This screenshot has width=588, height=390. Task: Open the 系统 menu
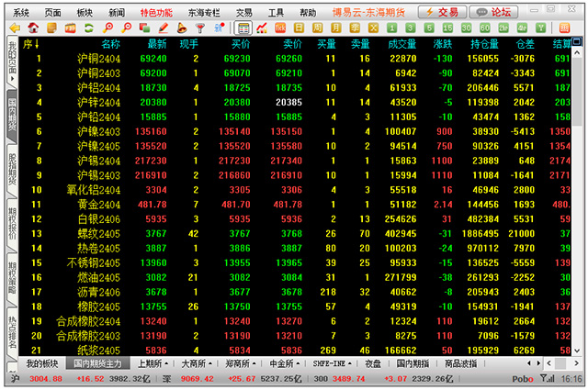click(x=21, y=13)
